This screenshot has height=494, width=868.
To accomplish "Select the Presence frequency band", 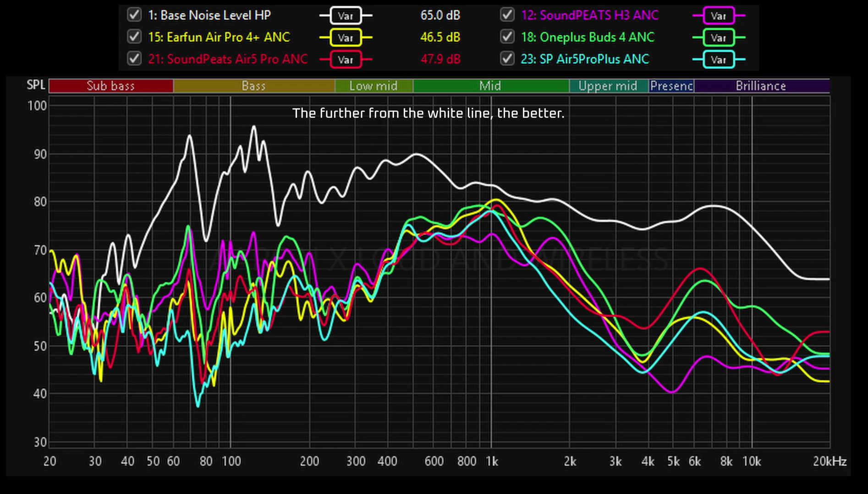I will pos(671,86).
